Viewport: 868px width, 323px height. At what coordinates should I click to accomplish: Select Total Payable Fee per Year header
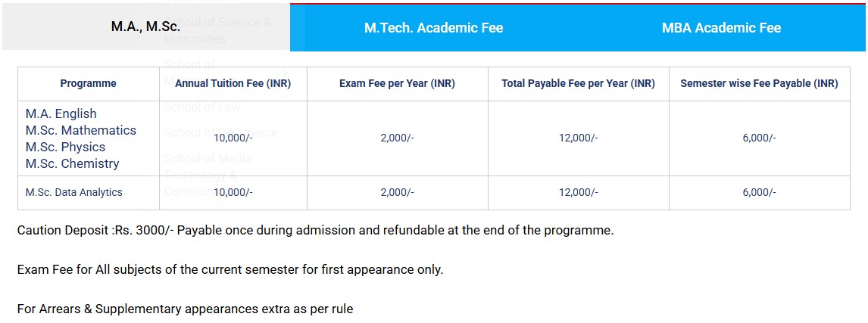578,84
